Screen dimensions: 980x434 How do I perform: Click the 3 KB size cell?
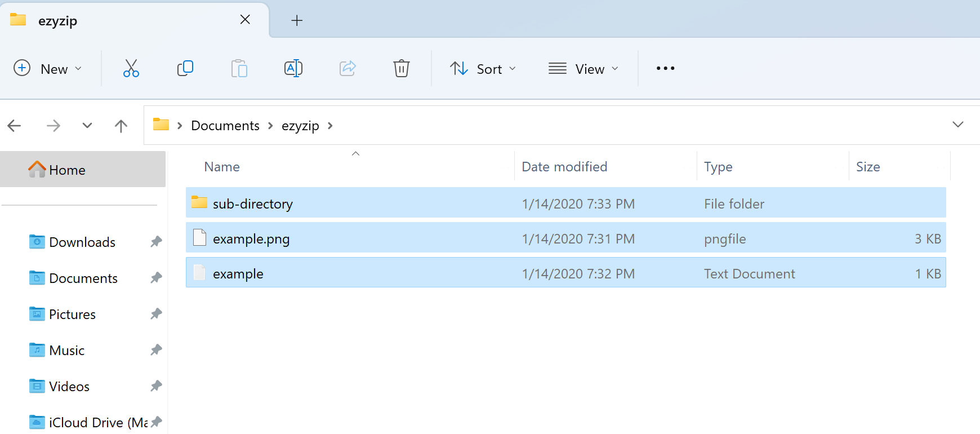[x=928, y=239]
